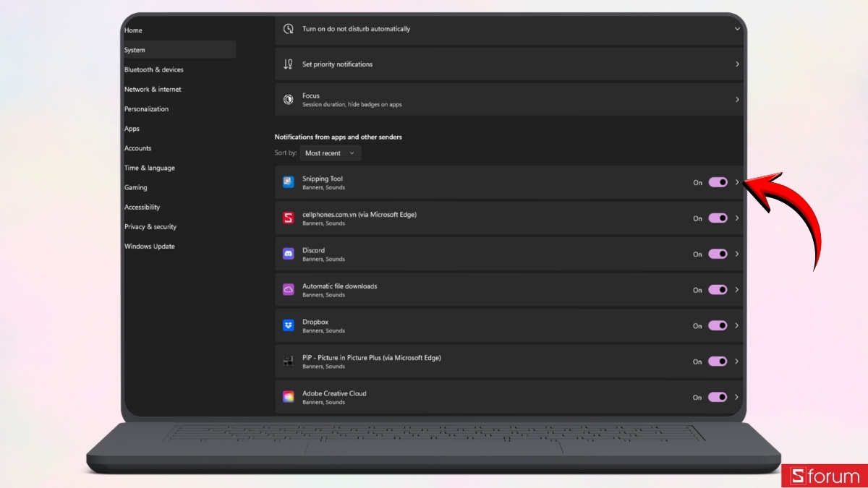Click cellphones.com.vn (via Microsoft Edge) label
Viewport: 868px width, 488px height.
click(359, 215)
